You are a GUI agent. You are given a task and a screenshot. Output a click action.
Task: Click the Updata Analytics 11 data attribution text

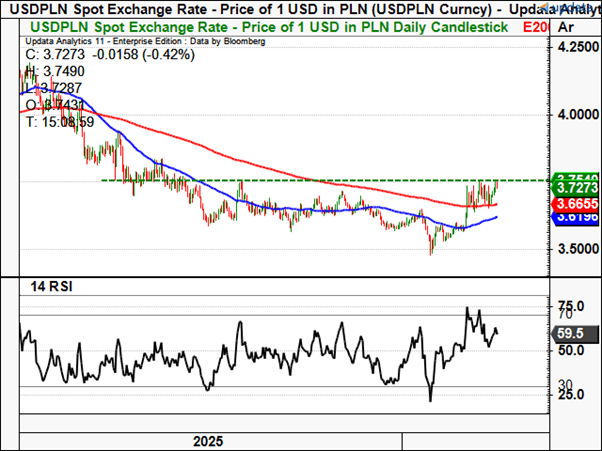tap(134, 43)
